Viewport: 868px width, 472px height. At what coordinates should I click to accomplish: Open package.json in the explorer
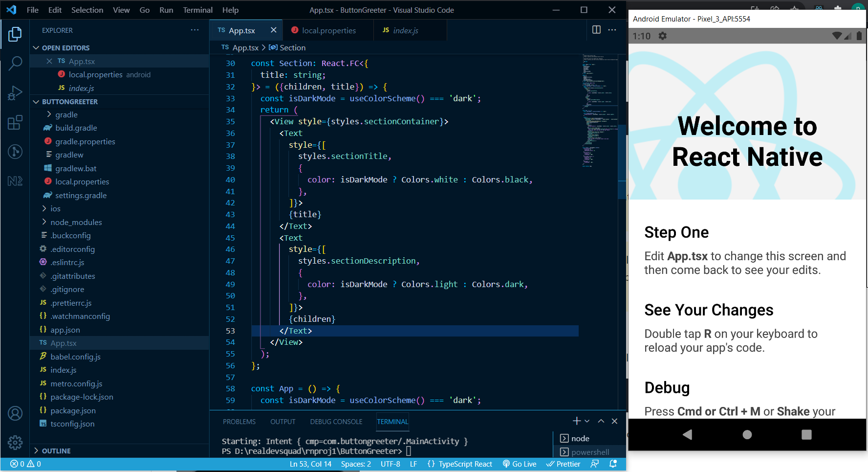[x=73, y=410]
